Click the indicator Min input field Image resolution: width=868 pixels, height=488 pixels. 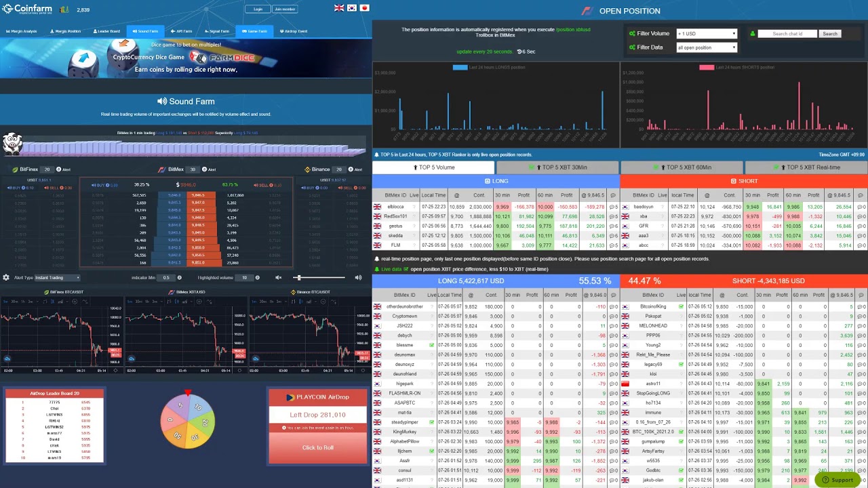coord(166,277)
